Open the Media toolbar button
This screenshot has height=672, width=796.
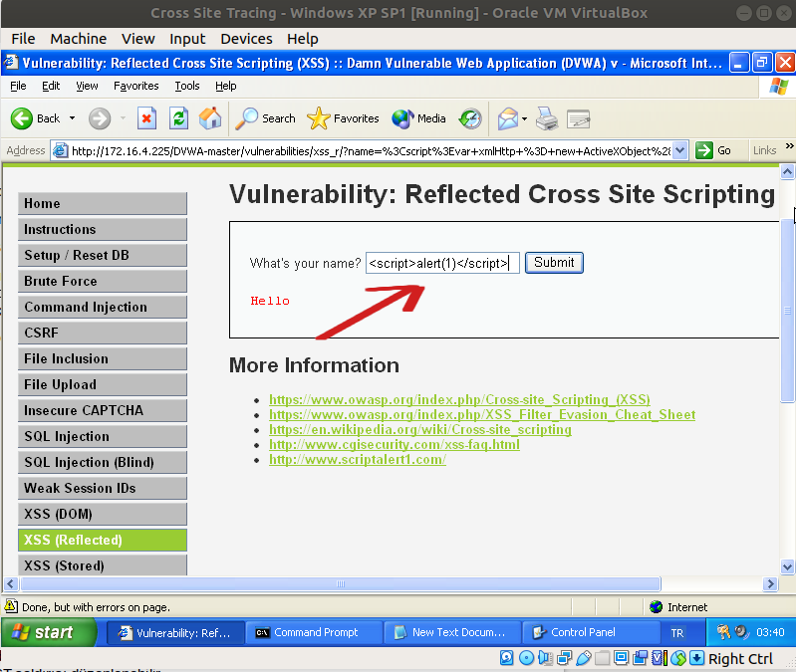pos(418,119)
